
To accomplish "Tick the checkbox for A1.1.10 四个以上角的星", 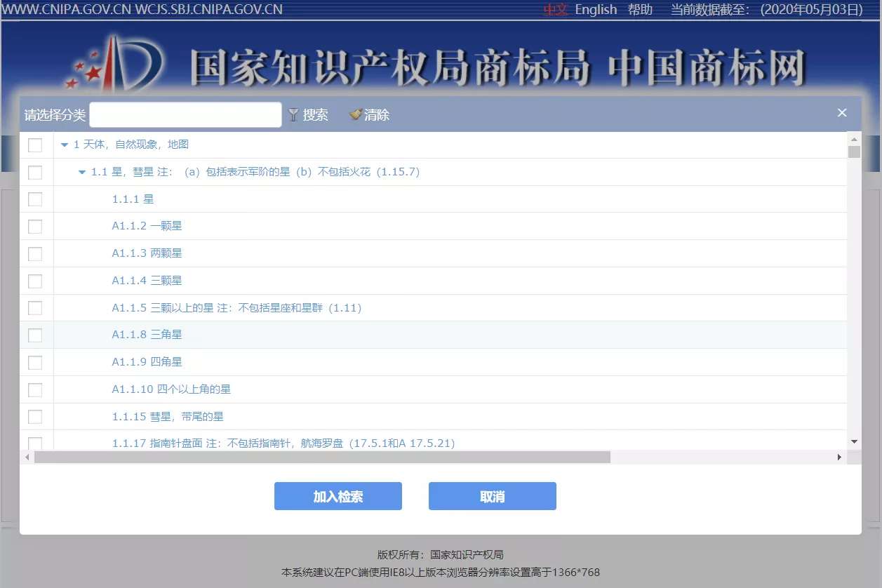I will point(35,390).
